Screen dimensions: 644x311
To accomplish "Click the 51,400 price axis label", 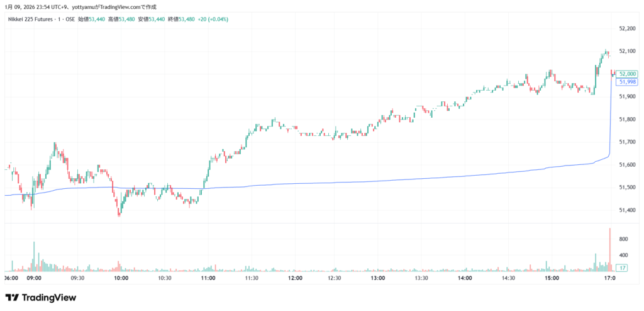I will 626,210.
